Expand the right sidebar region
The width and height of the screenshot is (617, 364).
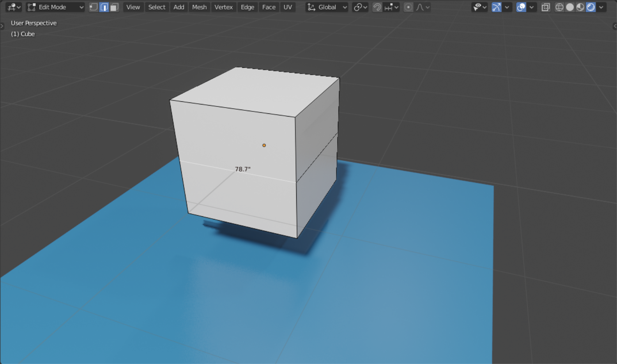click(x=615, y=26)
